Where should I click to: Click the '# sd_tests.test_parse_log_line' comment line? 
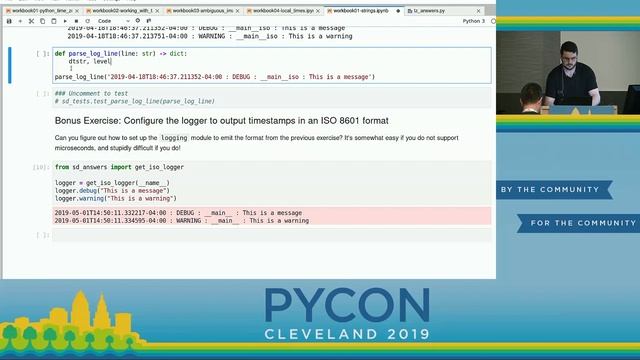point(135,101)
